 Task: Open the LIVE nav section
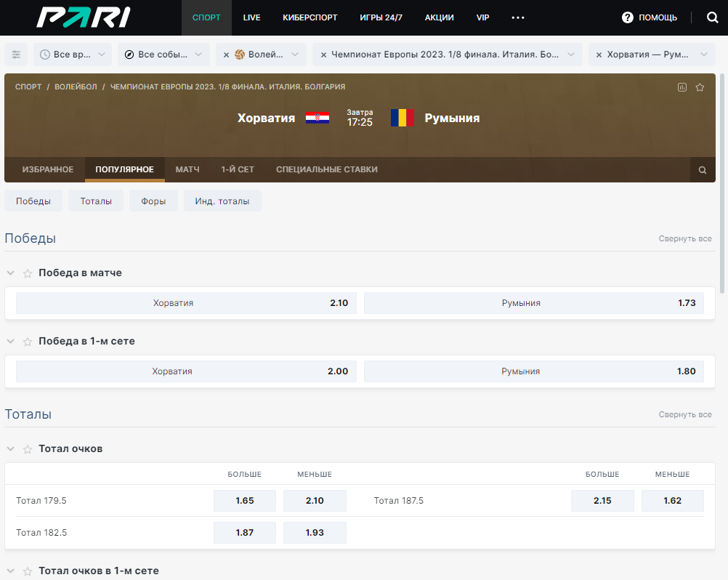251,17
